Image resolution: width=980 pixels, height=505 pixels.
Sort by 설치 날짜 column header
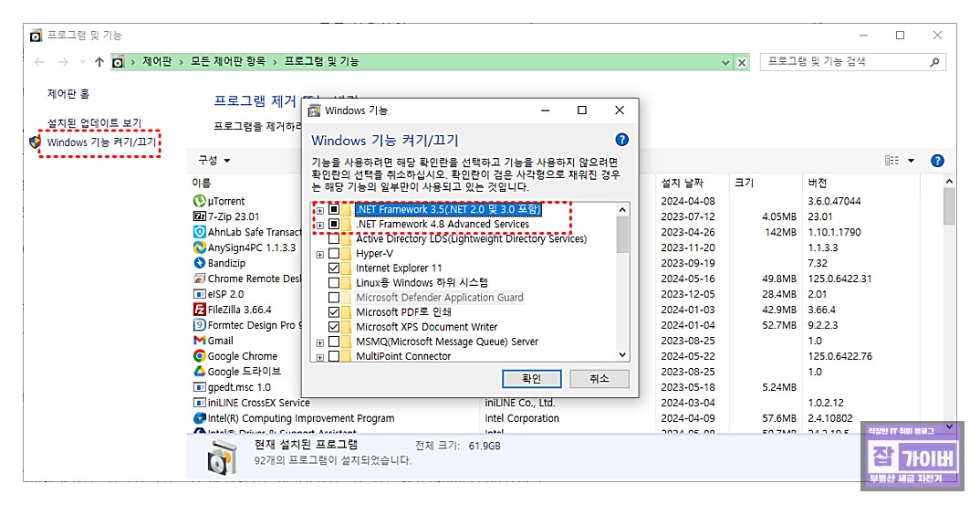[683, 183]
